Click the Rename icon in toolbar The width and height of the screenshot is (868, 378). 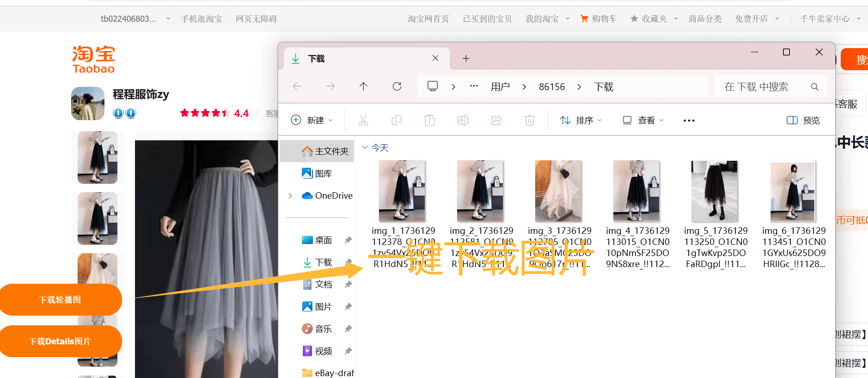click(463, 120)
